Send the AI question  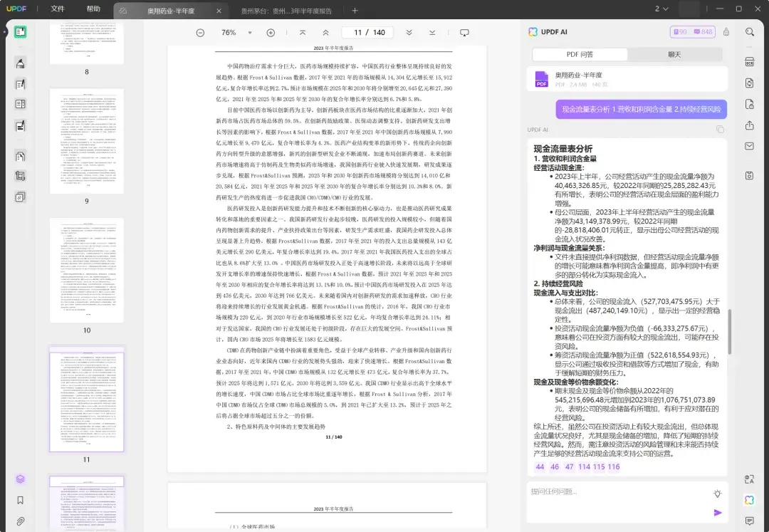click(x=718, y=513)
